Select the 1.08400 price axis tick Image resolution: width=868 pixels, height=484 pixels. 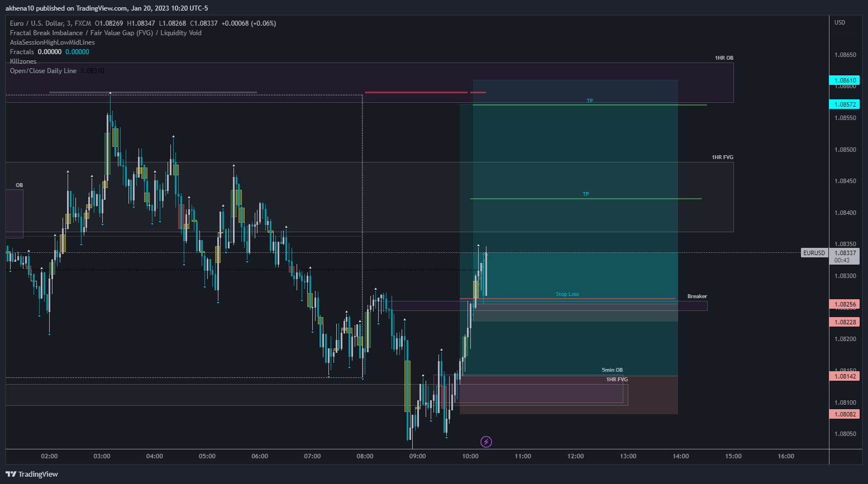click(x=845, y=213)
